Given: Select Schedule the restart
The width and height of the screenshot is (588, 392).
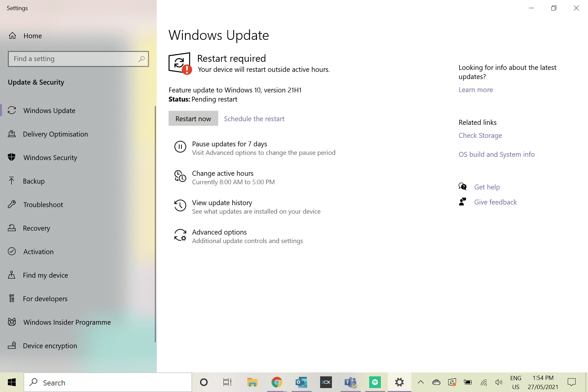Looking at the screenshot, I should tap(254, 118).
